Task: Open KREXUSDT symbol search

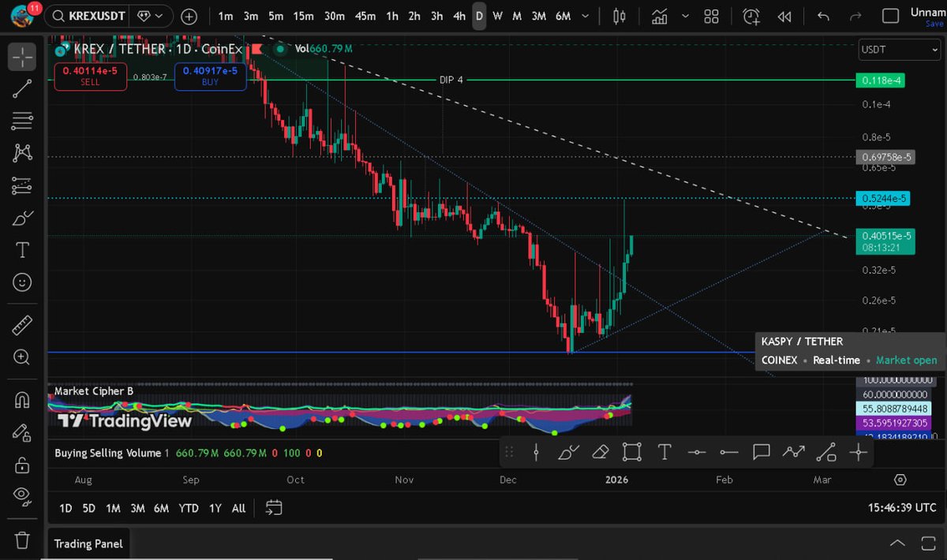Action: click(87, 16)
